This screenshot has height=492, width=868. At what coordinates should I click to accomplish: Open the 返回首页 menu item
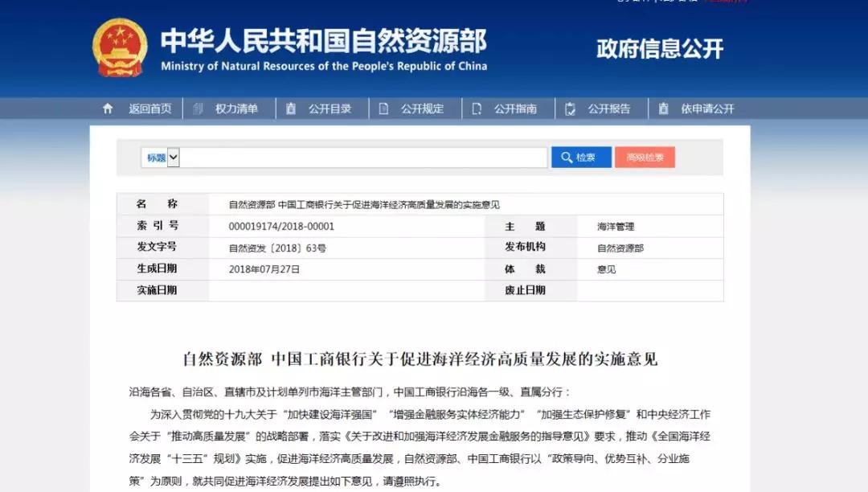[149, 109]
